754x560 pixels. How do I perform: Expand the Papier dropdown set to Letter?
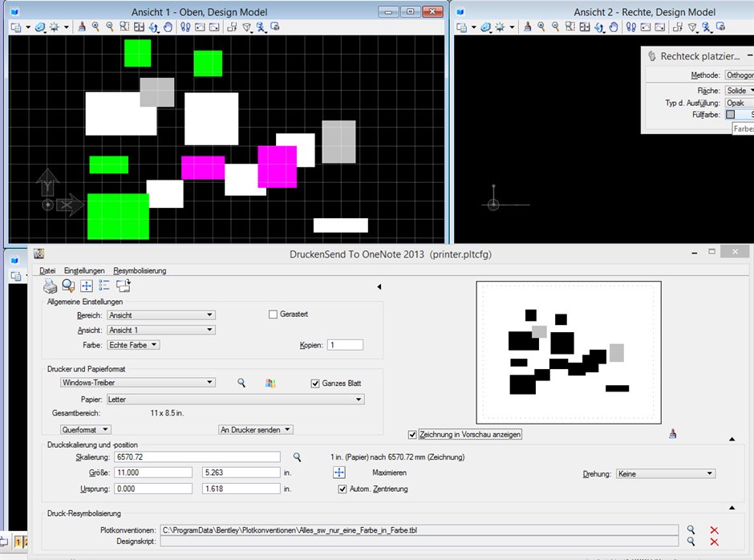235,400
